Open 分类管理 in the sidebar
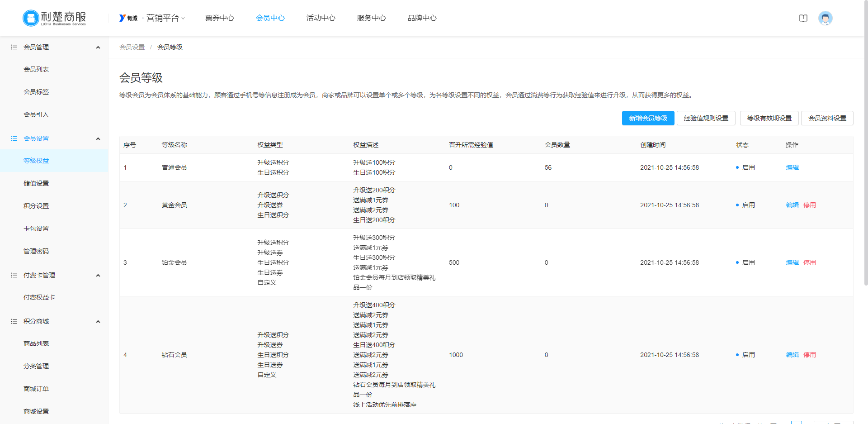The width and height of the screenshot is (868, 424). point(36,366)
